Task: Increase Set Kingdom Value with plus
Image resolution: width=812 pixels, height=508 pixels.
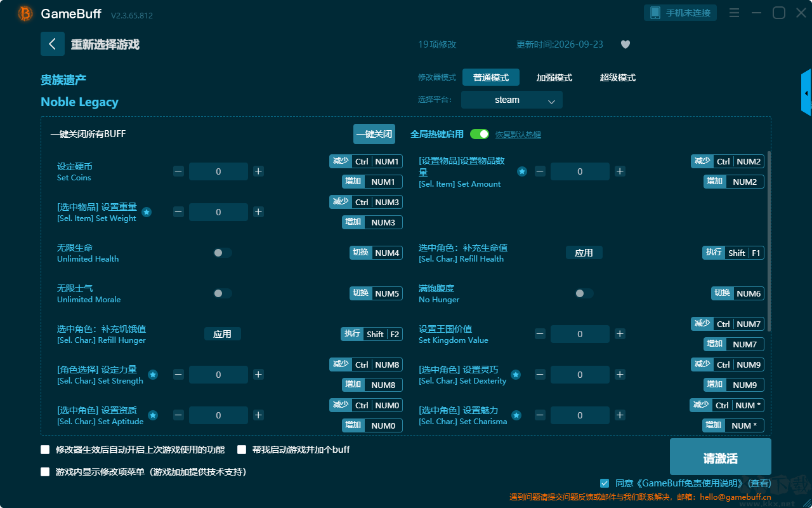Action: pos(620,334)
